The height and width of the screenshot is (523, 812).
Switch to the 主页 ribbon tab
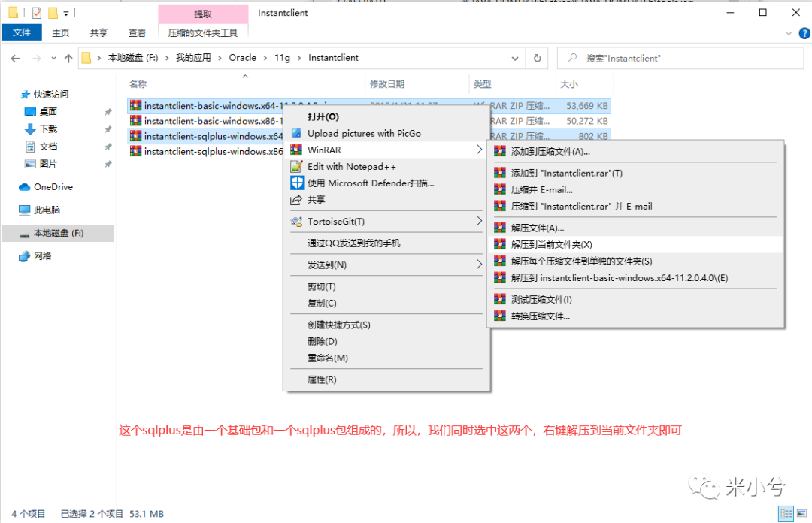[x=61, y=32]
